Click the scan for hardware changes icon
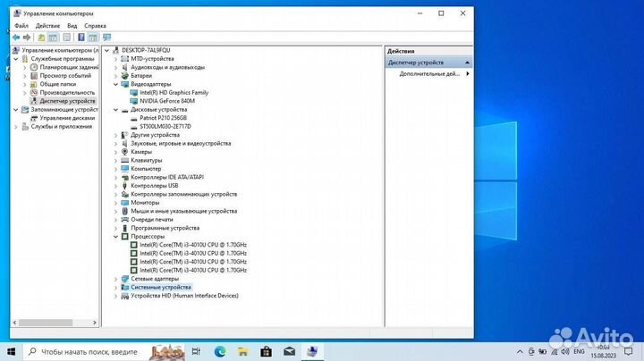The width and height of the screenshot is (644, 361). coord(107,38)
